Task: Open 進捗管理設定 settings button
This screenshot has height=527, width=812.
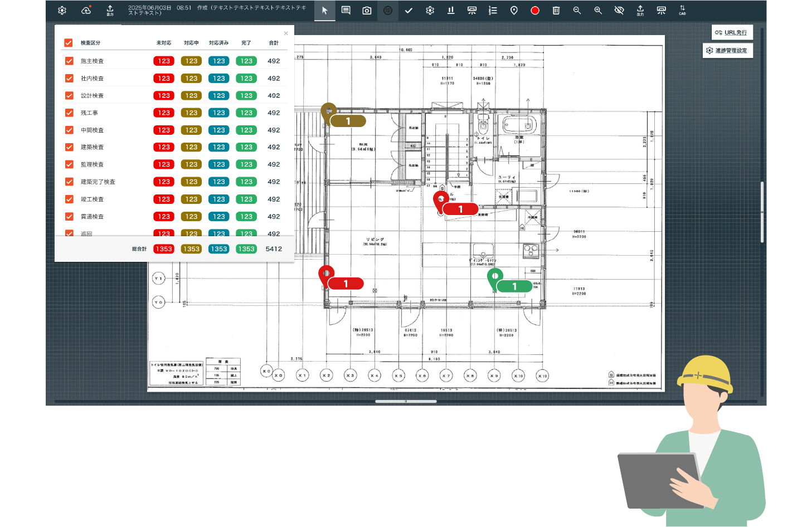Action: coord(727,51)
